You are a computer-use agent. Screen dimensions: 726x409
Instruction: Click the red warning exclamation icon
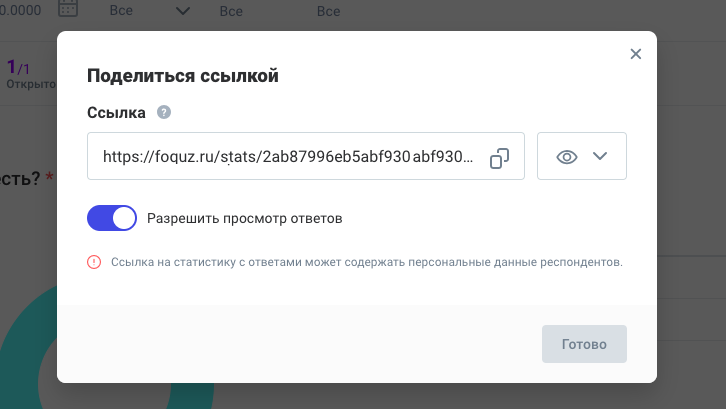coord(94,262)
